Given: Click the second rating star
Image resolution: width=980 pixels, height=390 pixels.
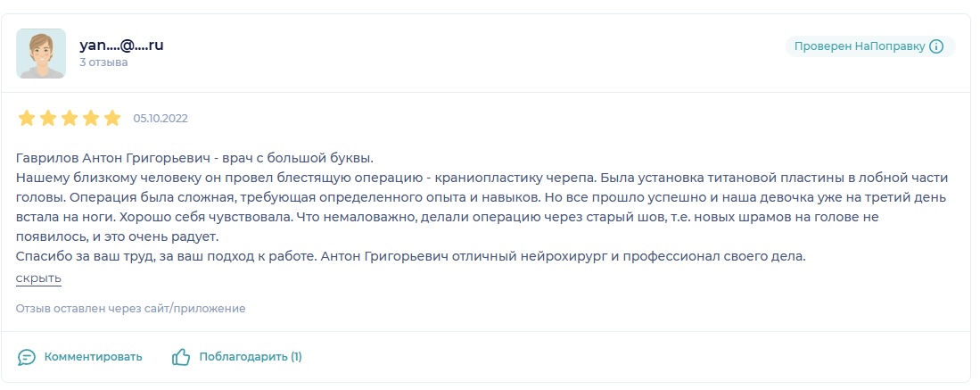Looking at the screenshot, I should point(48,118).
